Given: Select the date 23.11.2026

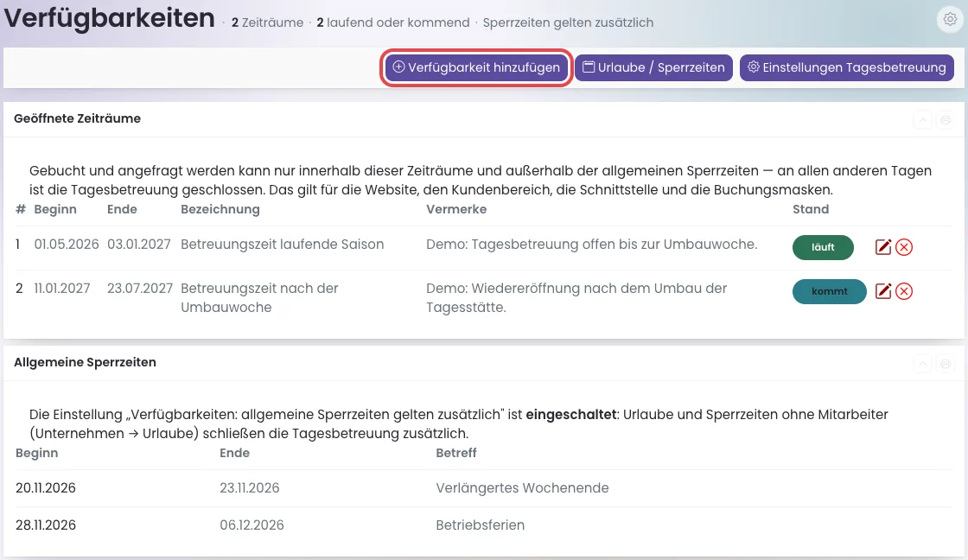Looking at the screenshot, I should pos(250,487).
